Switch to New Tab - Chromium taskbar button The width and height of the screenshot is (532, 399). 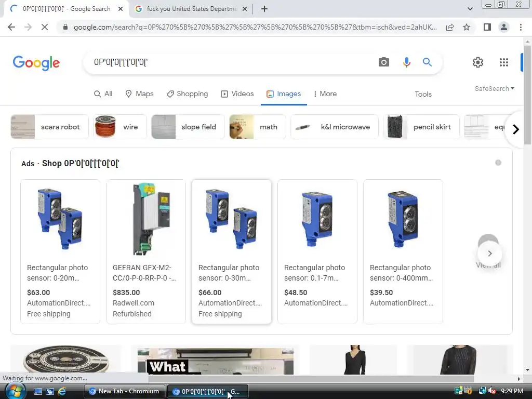click(x=125, y=391)
